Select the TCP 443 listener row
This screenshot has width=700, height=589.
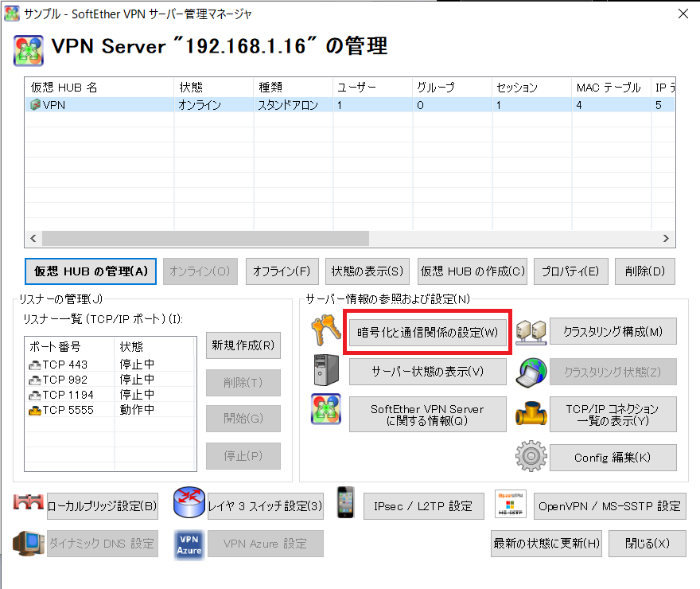pyautogui.click(x=111, y=365)
